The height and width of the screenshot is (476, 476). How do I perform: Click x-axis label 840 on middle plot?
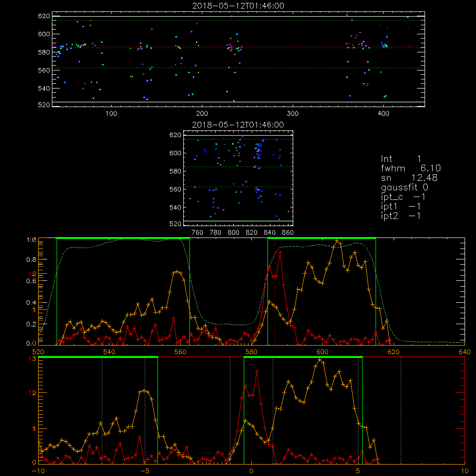coord(269,233)
